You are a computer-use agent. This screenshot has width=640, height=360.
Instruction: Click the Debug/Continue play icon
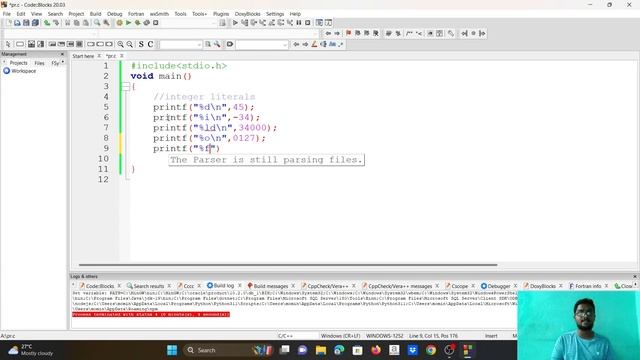235,23
